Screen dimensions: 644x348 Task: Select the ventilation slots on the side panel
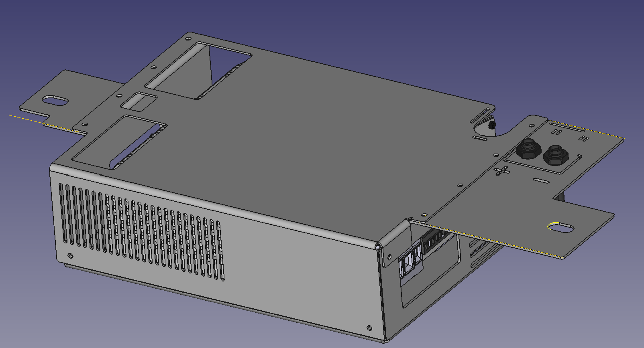pyautogui.click(x=141, y=231)
